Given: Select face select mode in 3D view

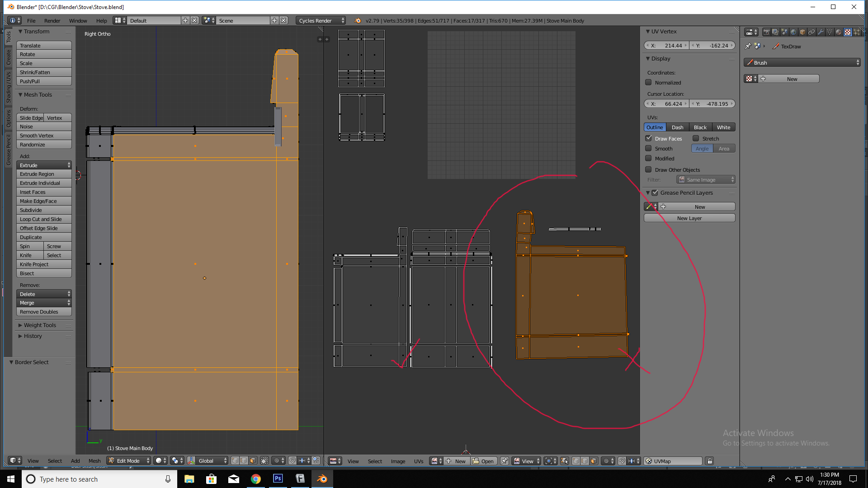Looking at the screenshot, I should 253,461.
